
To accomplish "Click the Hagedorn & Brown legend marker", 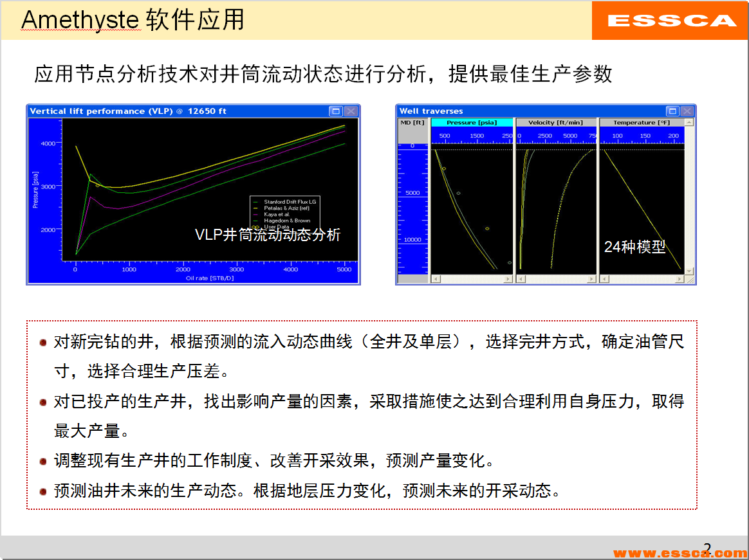I will pyautogui.click(x=255, y=221).
